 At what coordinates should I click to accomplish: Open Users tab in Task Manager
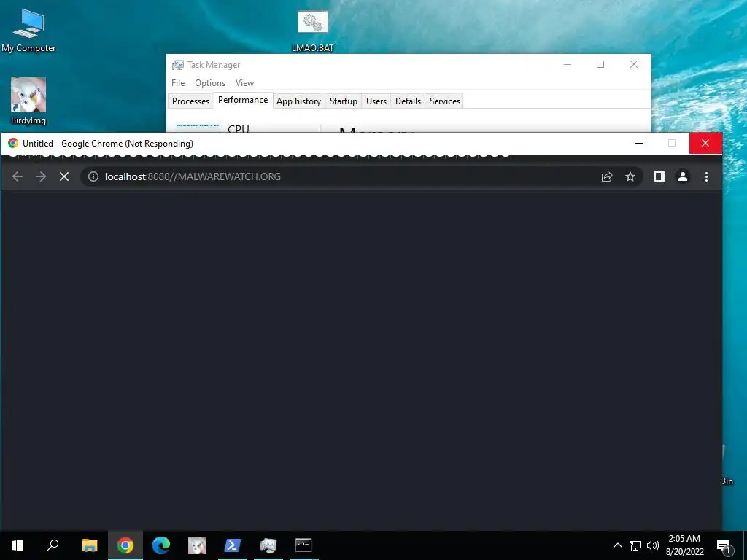[x=376, y=101]
